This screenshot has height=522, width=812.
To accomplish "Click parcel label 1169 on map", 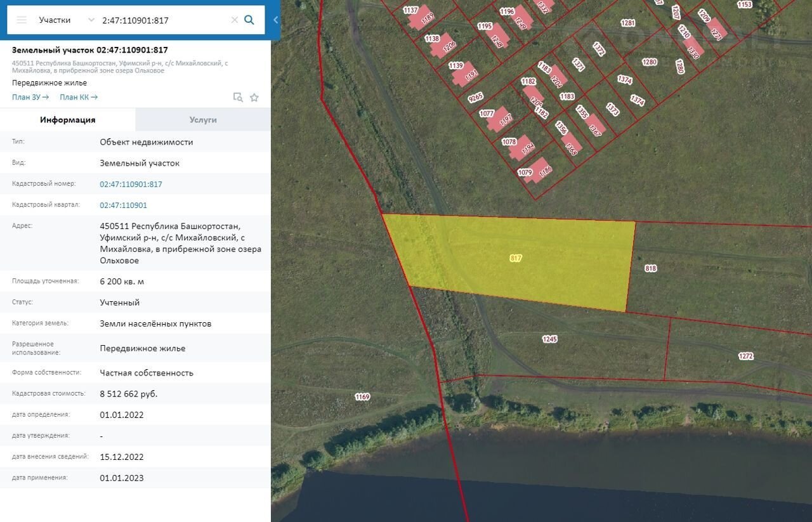I will coord(362,396).
